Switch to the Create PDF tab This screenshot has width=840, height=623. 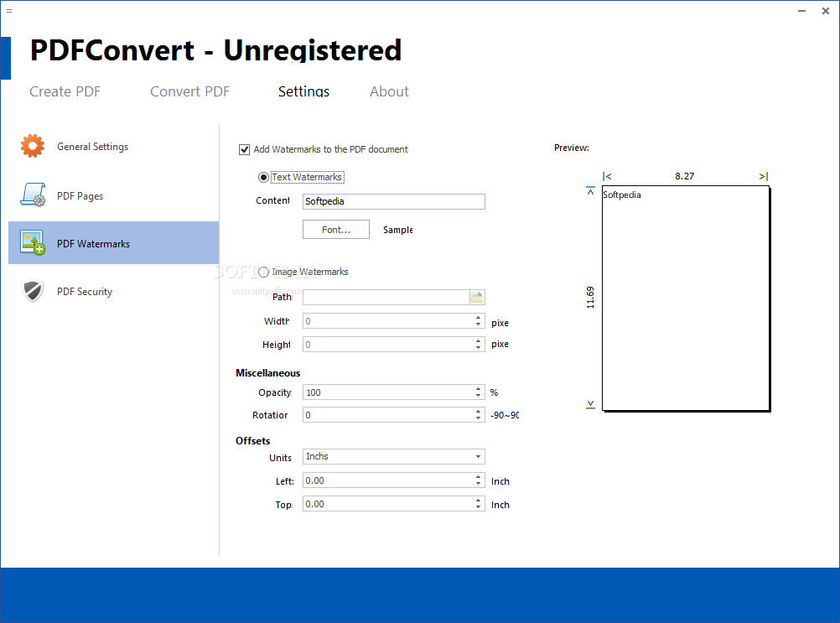(x=65, y=91)
